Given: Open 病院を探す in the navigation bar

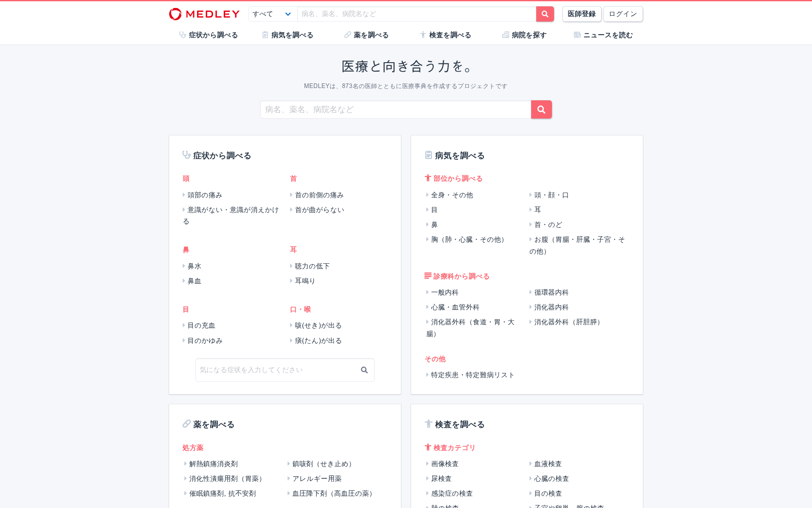Looking at the screenshot, I should (524, 35).
